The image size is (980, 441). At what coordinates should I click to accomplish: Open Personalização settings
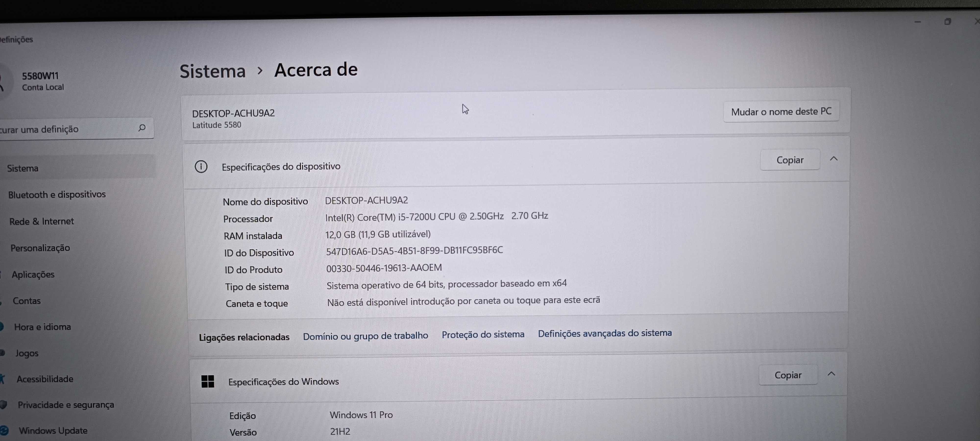(40, 248)
